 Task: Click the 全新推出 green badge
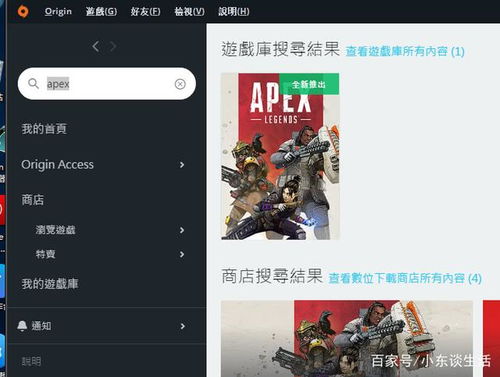(309, 84)
